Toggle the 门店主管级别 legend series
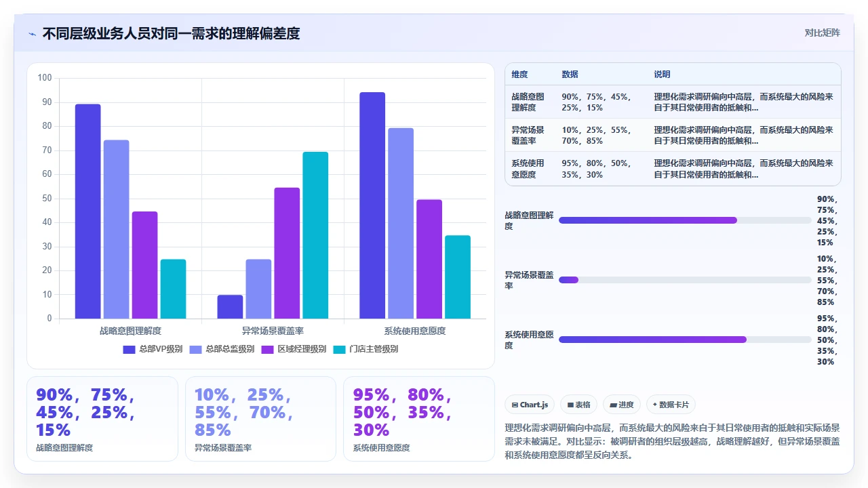The image size is (868, 488). pos(366,349)
